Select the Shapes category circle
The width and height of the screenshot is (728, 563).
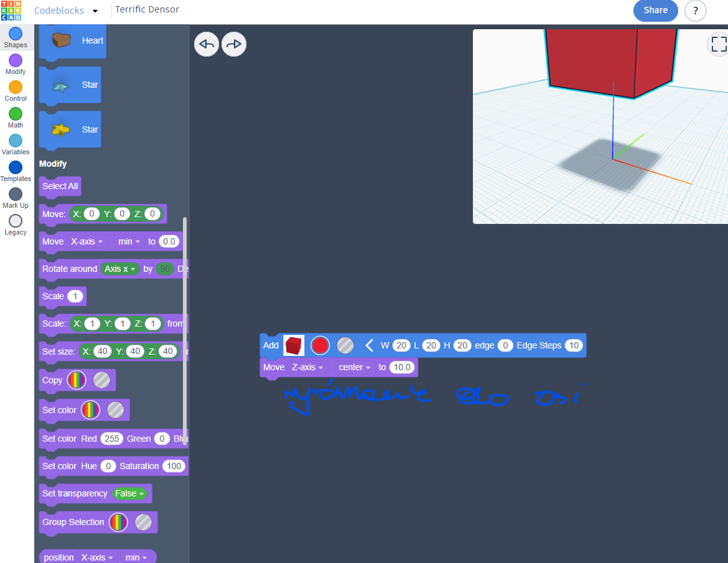point(16,34)
